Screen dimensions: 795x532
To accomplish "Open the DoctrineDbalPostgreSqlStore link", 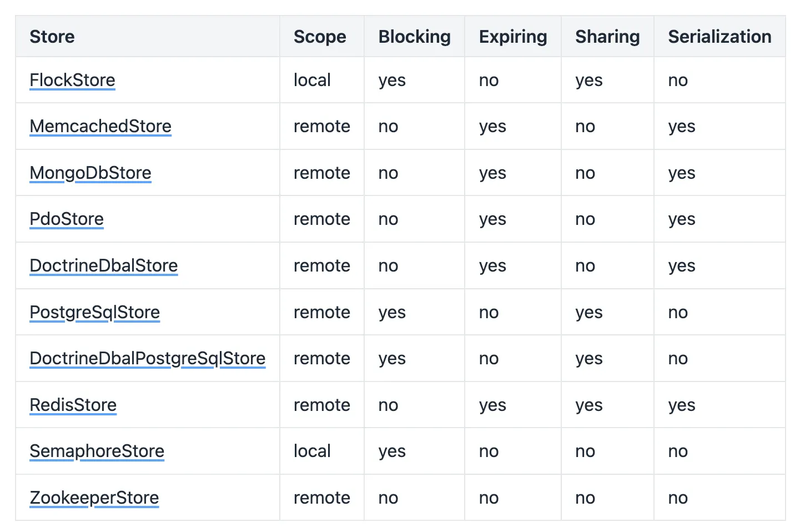I will [x=148, y=358].
